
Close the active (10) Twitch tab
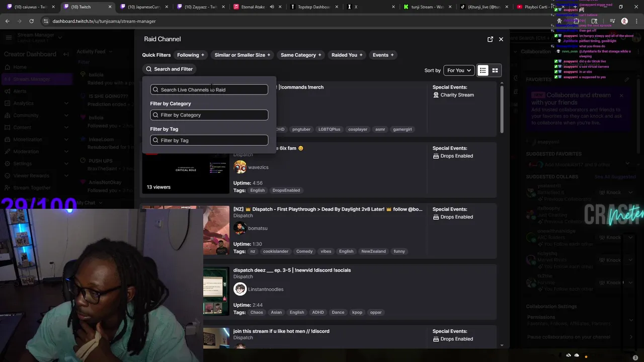[x=110, y=7]
